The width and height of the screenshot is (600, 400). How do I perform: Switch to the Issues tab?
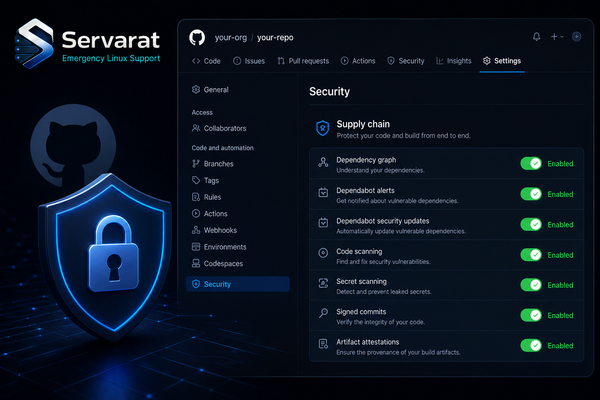coord(249,61)
